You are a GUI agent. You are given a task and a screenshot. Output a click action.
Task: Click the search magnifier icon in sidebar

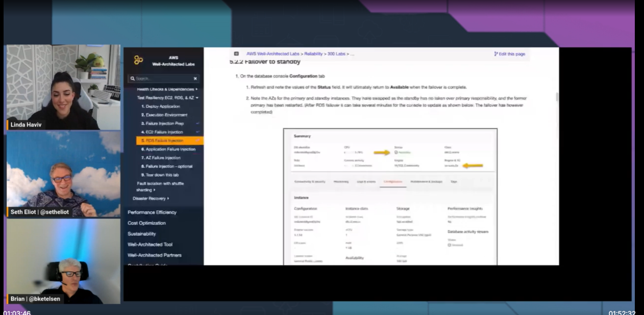click(x=132, y=79)
